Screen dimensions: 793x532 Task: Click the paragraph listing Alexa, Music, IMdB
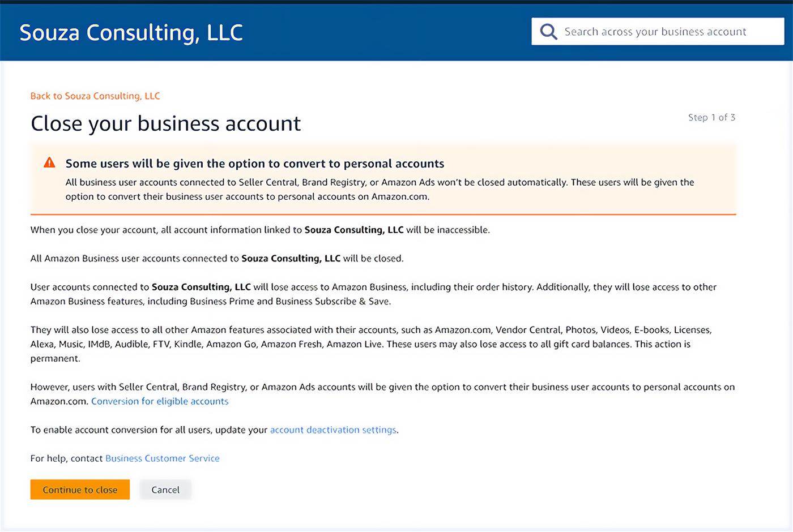(371, 344)
